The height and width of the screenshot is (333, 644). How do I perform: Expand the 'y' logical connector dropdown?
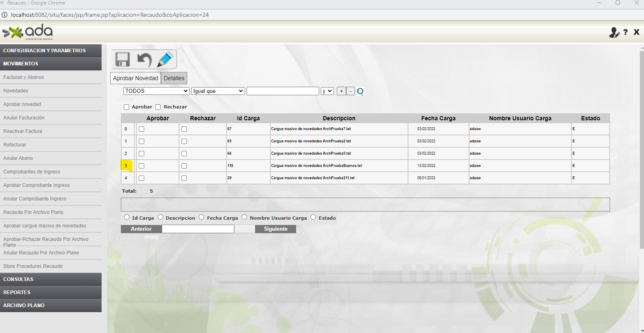click(327, 91)
